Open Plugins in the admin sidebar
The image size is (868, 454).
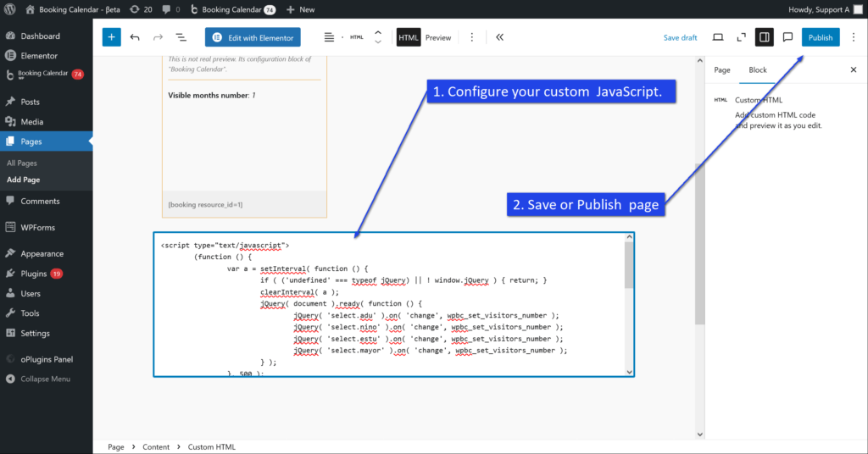pyautogui.click(x=34, y=274)
